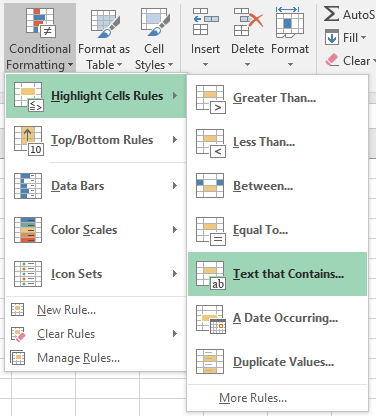Expand the Delete dropdown arrow

click(247, 64)
